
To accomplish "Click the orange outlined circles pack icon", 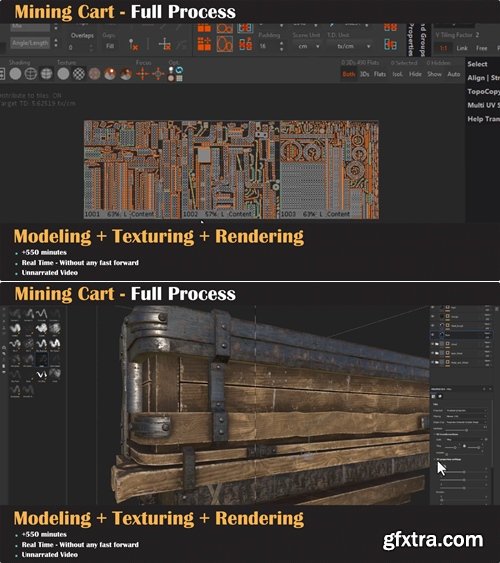I will [x=225, y=44].
